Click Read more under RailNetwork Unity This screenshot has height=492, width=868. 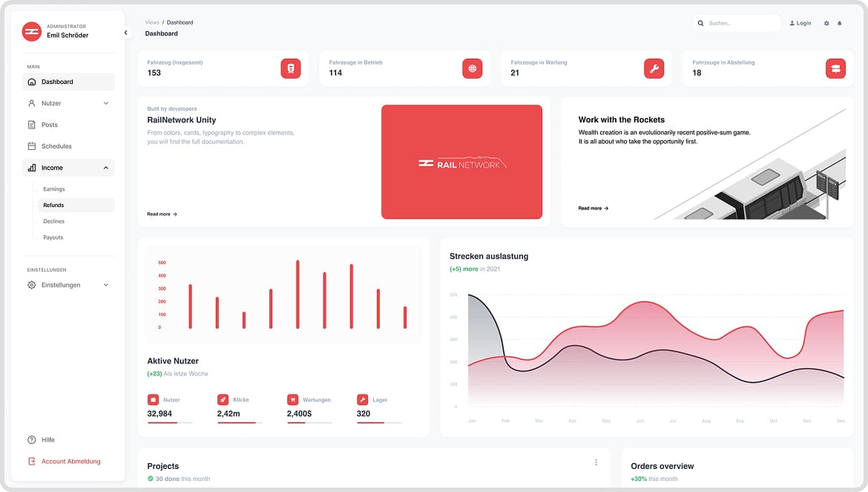[162, 214]
